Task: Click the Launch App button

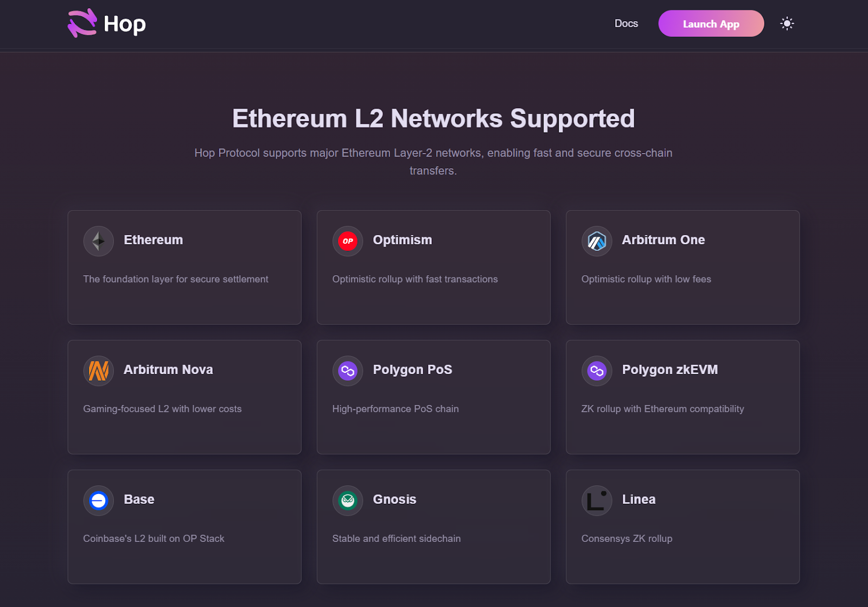Action: 711,23
